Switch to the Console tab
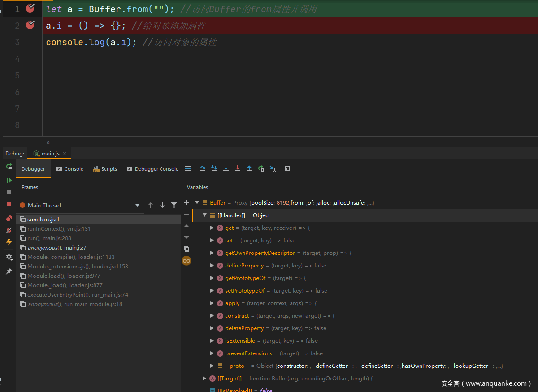 (70, 169)
